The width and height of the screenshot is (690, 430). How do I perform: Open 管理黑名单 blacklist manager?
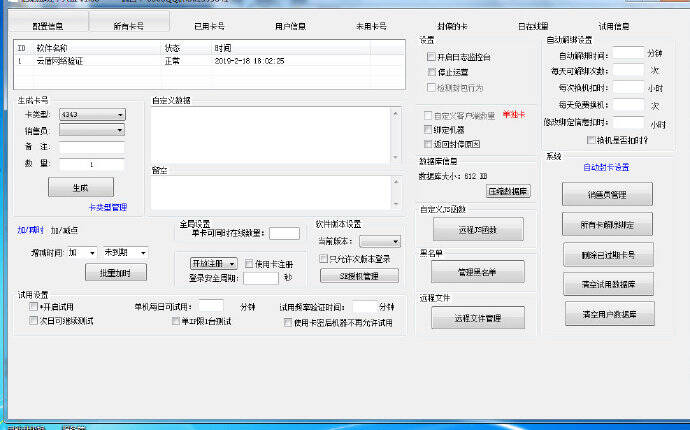[x=477, y=272]
